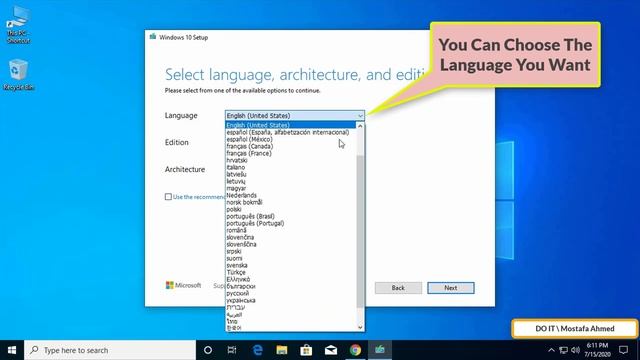Click Windows 10 Setup title icon
The width and height of the screenshot is (640, 360).
tap(153, 37)
